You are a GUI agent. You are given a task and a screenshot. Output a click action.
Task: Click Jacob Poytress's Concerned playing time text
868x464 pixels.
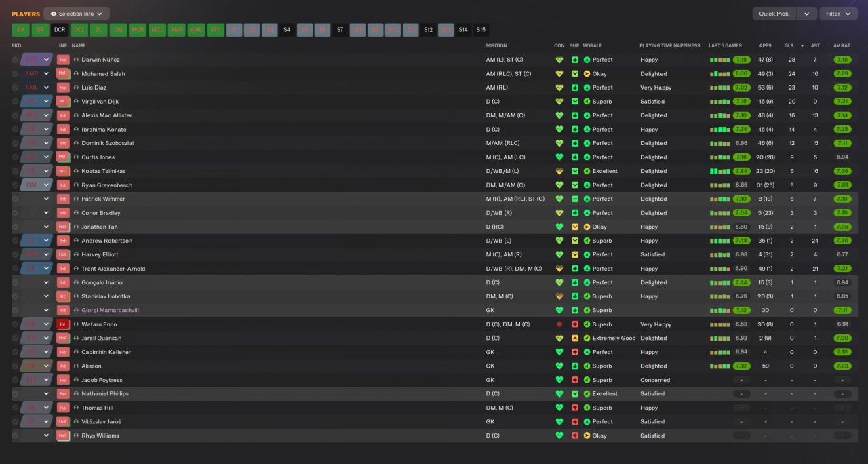(x=655, y=380)
